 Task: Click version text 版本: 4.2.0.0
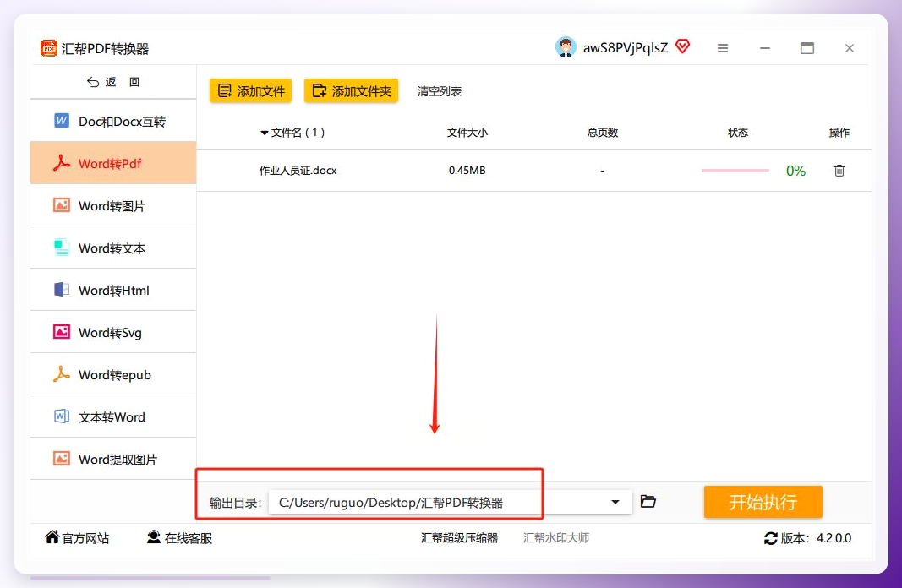pos(816,538)
